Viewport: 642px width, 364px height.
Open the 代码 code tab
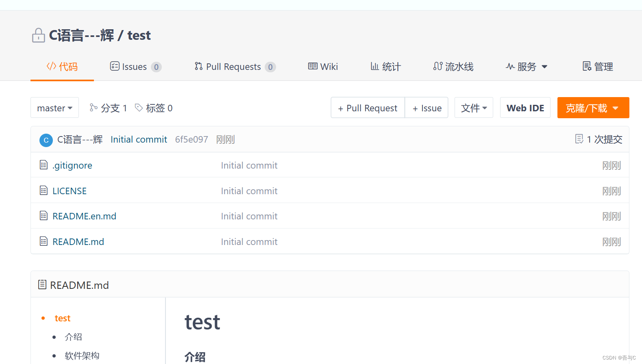(x=62, y=67)
